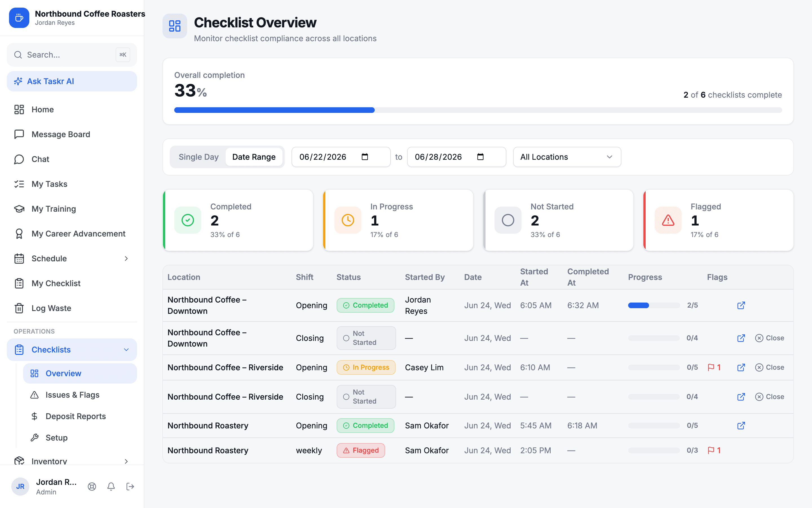Open My Training section

(72, 209)
